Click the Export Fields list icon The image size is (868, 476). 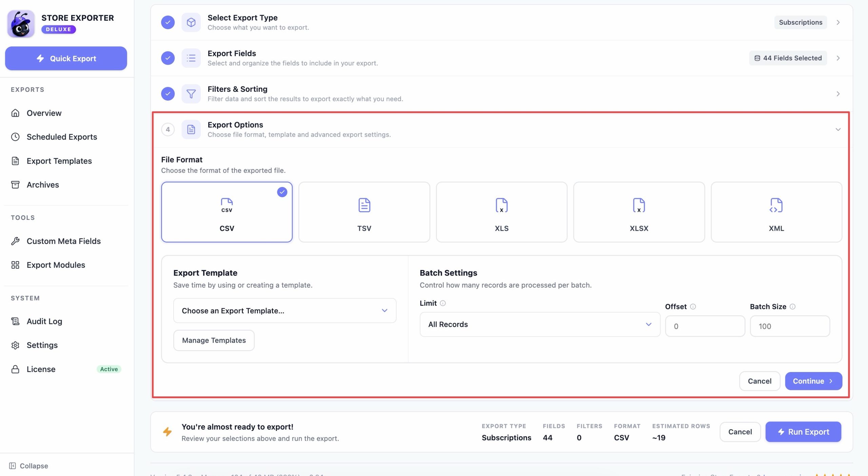pos(191,58)
